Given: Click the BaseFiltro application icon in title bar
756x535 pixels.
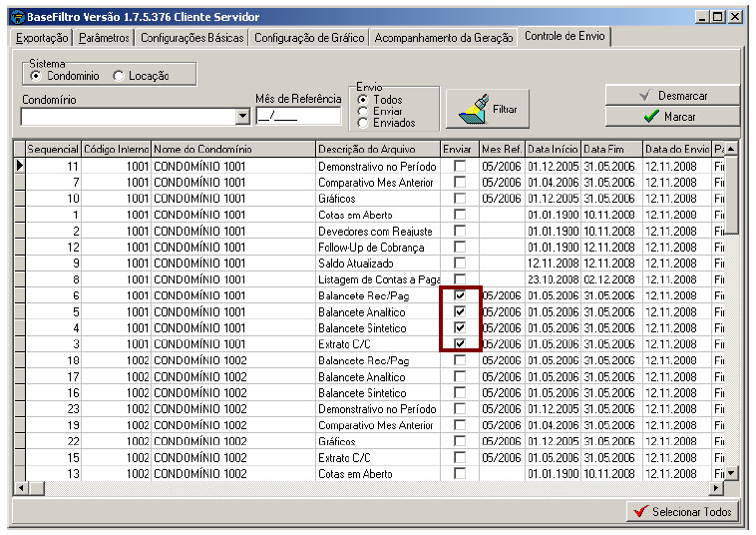Looking at the screenshot, I should 16,17.
